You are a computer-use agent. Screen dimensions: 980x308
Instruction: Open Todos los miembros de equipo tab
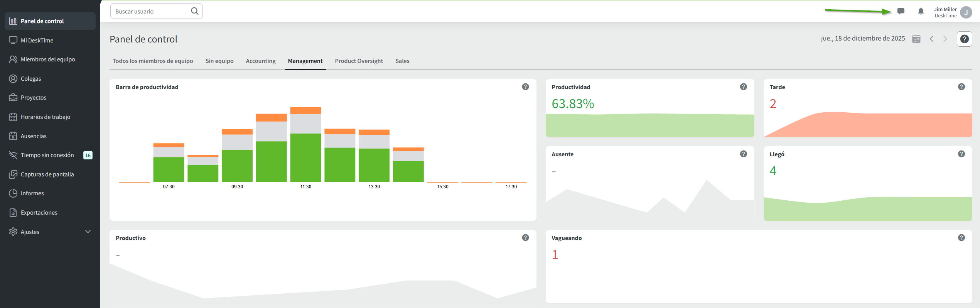153,61
